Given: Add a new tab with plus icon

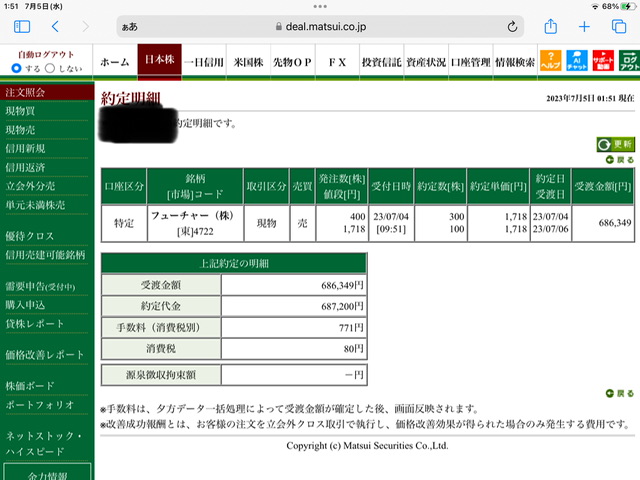Looking at the screenshot, I should [584, 27].
